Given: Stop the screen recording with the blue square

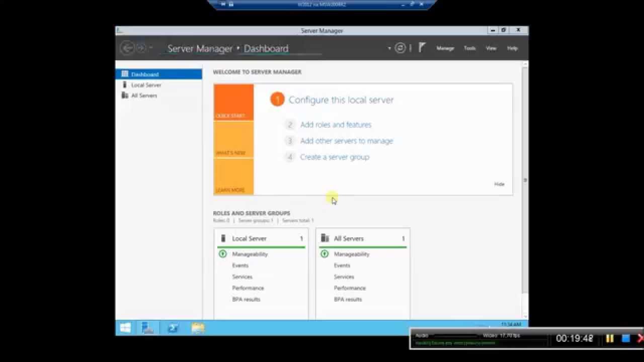Looking at the screenshot, I should click(x=626, y=338).
